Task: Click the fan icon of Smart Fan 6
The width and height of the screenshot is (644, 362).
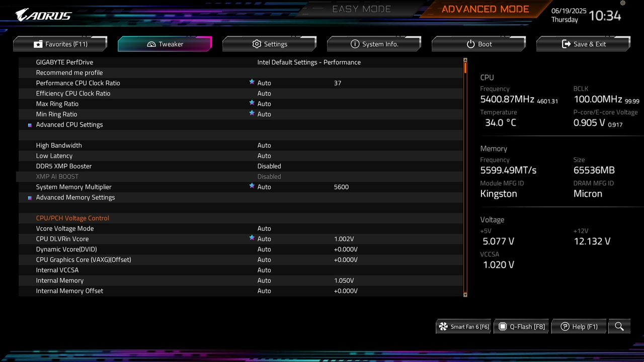Action: tap(443, 326)
